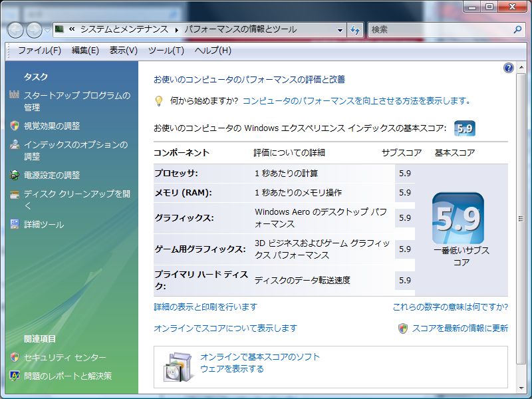The image size is (532, 399).
Task: Click the magnifier search icon
Action: [x=517, y=29]
